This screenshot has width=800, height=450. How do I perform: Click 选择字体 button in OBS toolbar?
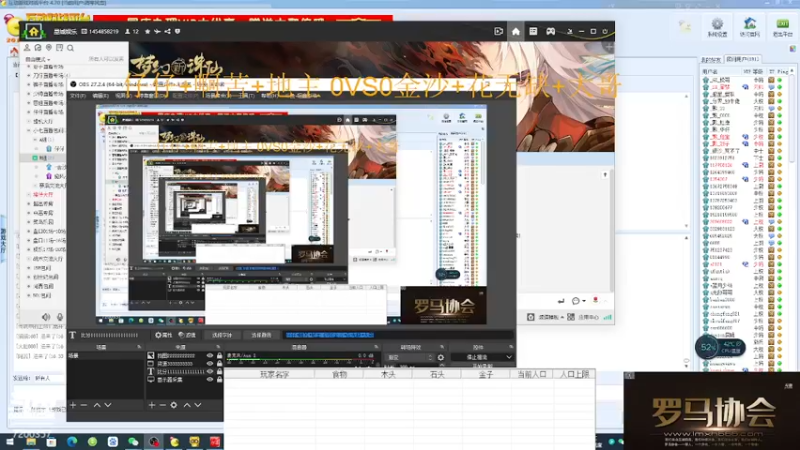222,335
